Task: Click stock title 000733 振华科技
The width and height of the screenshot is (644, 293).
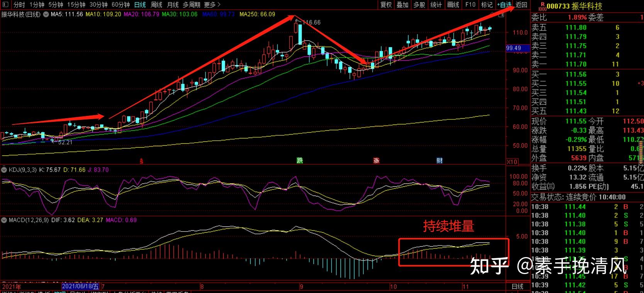Action: coord(575,6)
